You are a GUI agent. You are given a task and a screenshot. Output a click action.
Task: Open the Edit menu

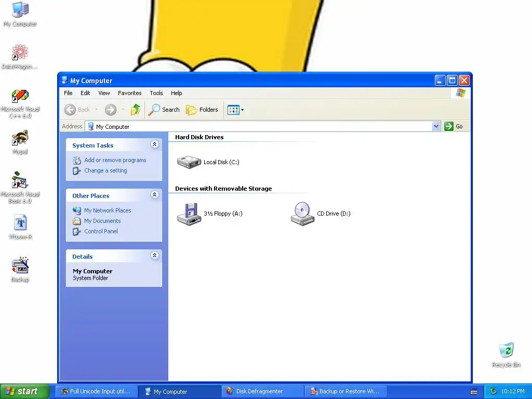point(85,93)
